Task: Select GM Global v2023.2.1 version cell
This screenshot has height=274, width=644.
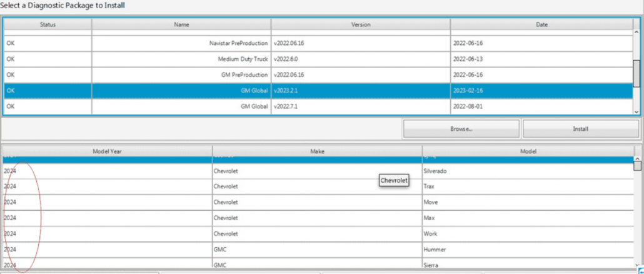Action: click(x=361, y=91)
